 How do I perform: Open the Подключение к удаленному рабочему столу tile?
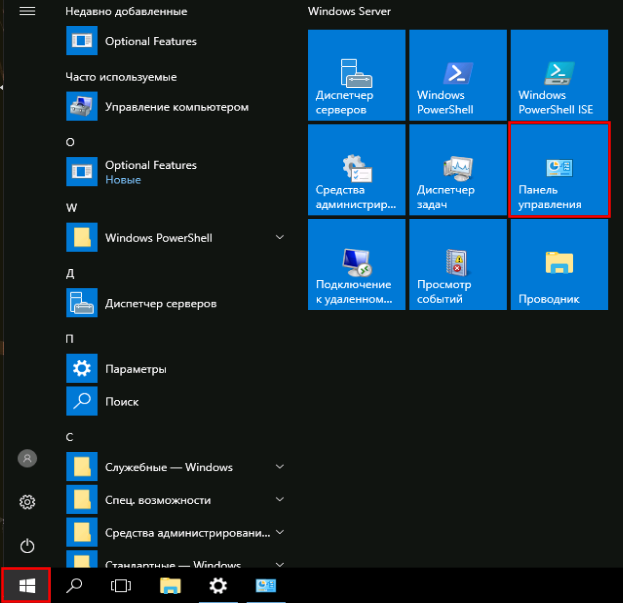click(x=356, y=265)
